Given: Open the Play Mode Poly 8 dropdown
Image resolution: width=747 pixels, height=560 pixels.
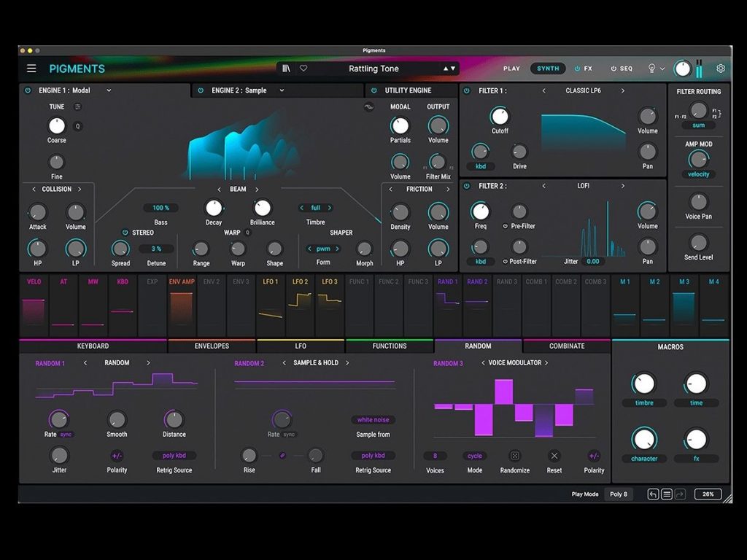Looking at the screenshot, I should (619, 494).
